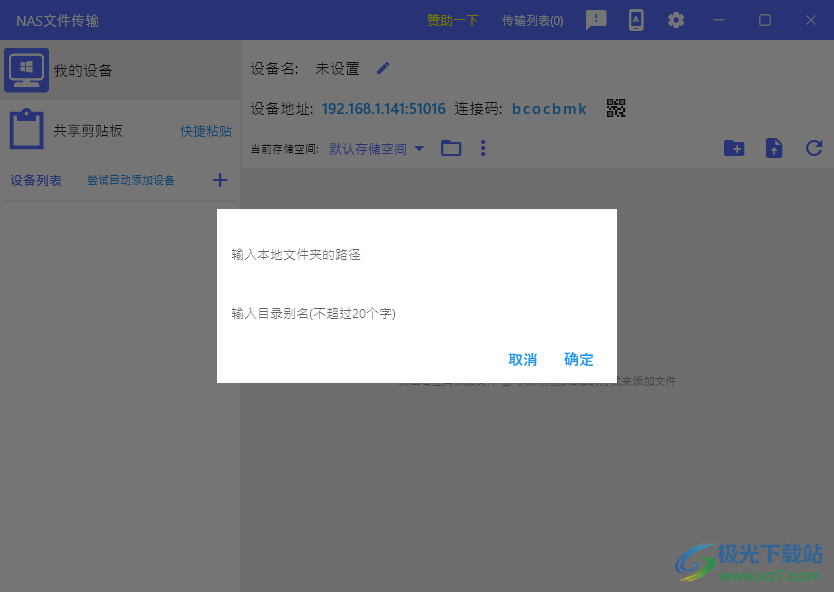
Task: Click the 赞助一下 link
Action: click(451, 20)
